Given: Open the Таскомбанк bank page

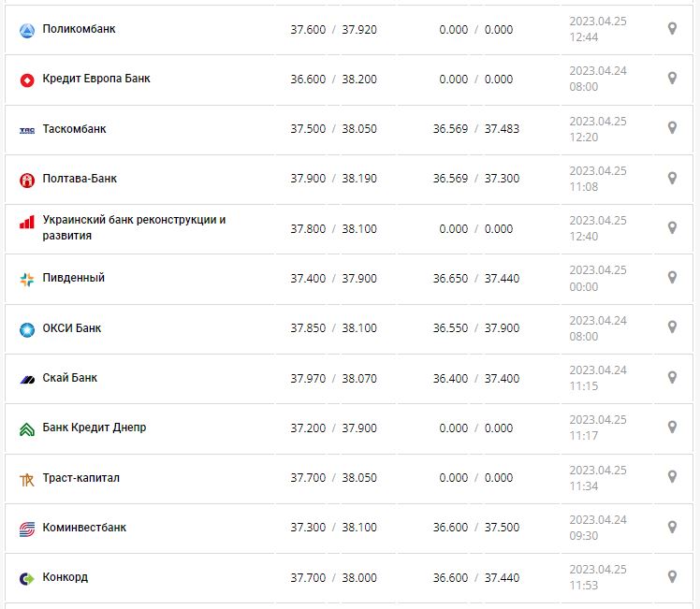Looking at the screenshot, I should pos(75,128).
